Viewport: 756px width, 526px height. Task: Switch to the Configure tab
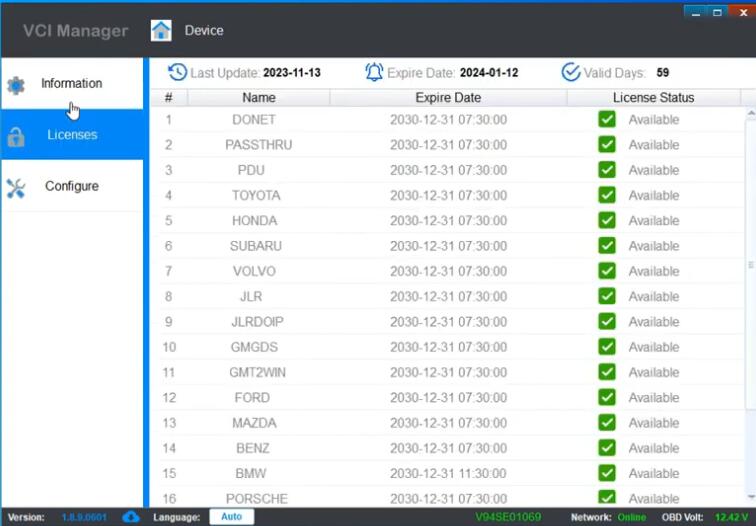pyautogui.click(x=72, y=186)
